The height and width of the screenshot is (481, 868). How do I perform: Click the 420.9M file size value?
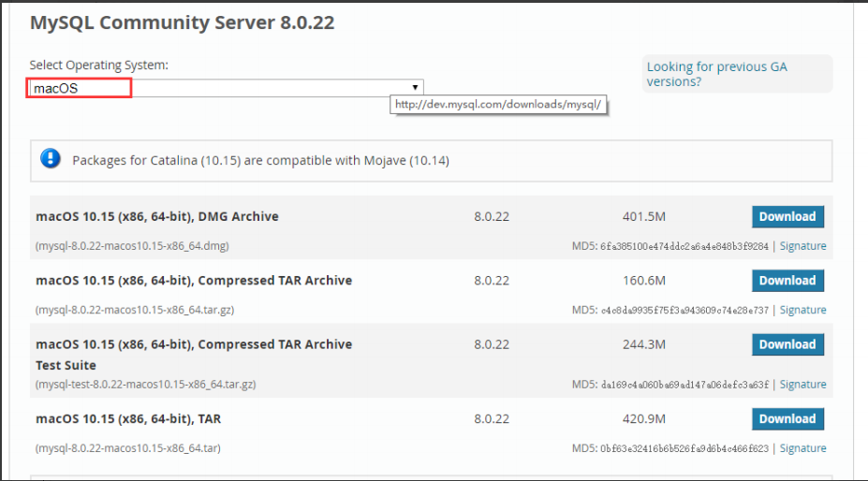pyautogui.click(x=644, y=419)
